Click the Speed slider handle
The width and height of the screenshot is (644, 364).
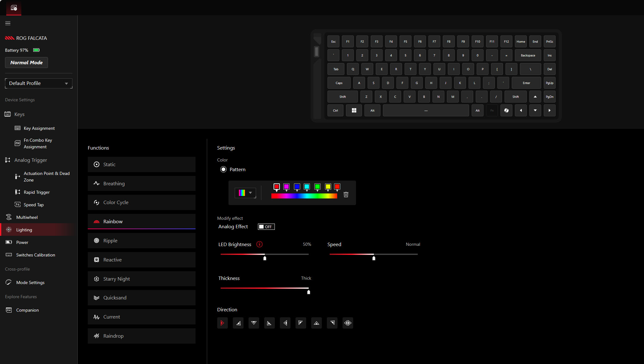tap(374, 258)
